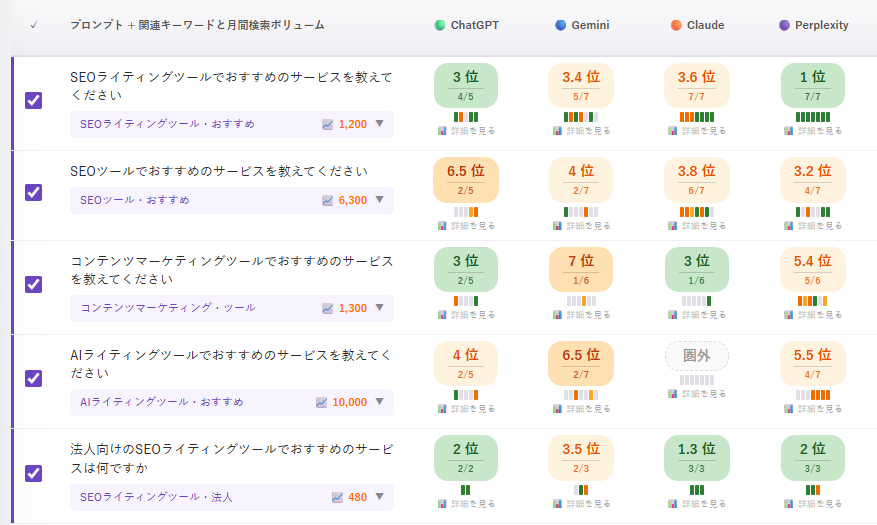Click the purple Perplexity dot icon in header
The height and width of the screenshot is (525, 877).
(784, 25)
